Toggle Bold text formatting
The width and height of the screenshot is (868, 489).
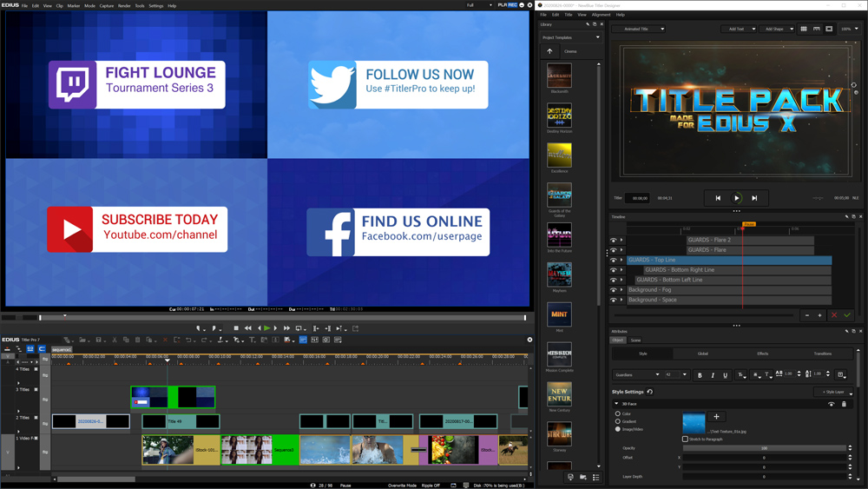[x=700, y=375]
